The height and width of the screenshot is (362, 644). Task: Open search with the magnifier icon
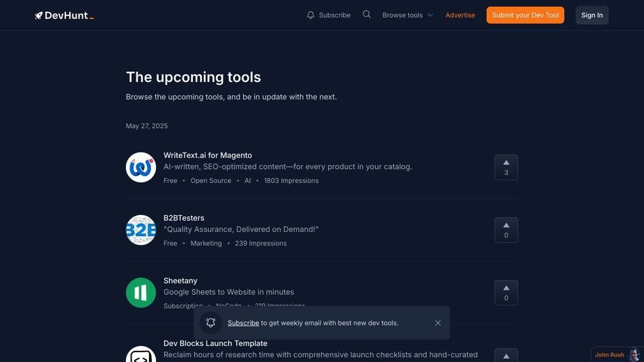click(367, 15)
